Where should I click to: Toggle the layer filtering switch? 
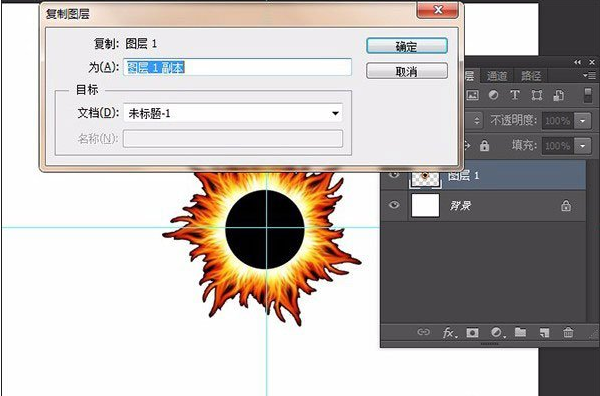point(588,95)
